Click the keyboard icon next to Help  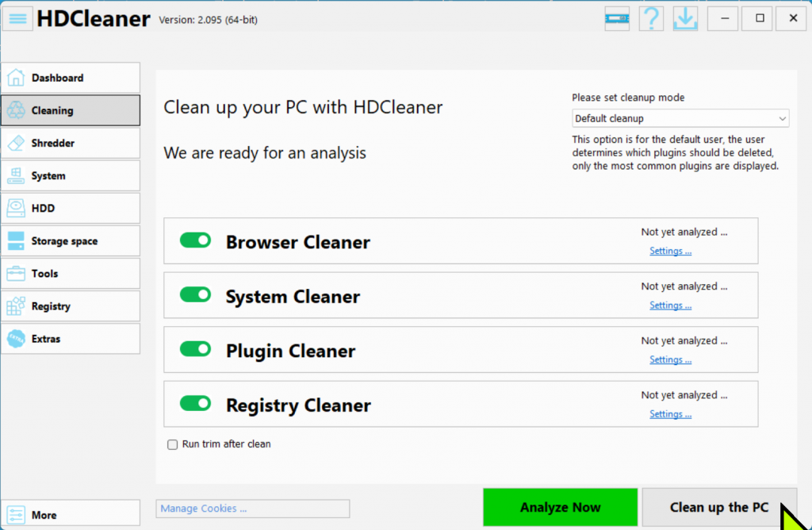coord(616,18)
